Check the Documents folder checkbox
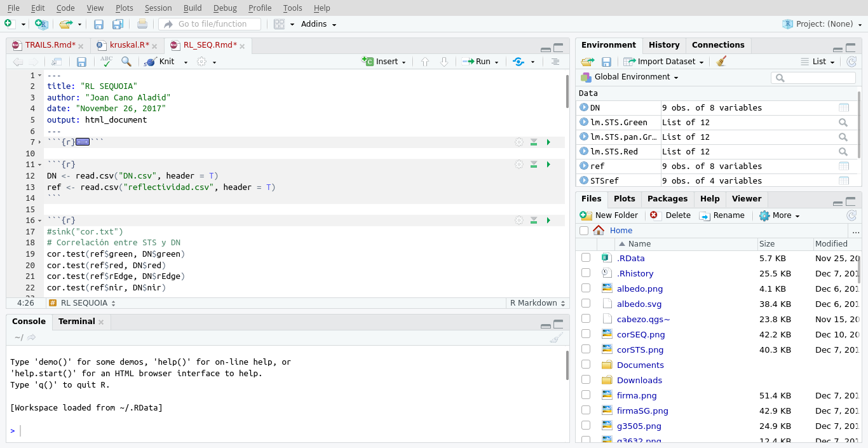Viewport: 868px width, 448px height. click(x=586, y=365)
